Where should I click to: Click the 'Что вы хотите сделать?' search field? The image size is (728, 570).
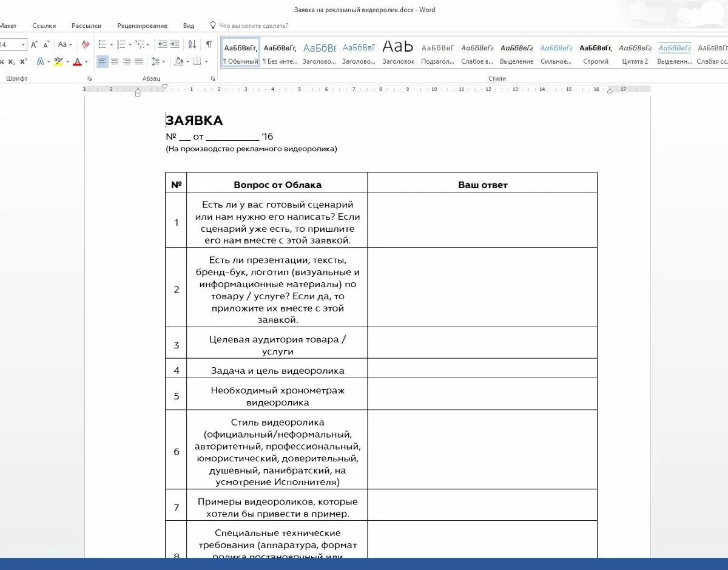tap(254, 25)
